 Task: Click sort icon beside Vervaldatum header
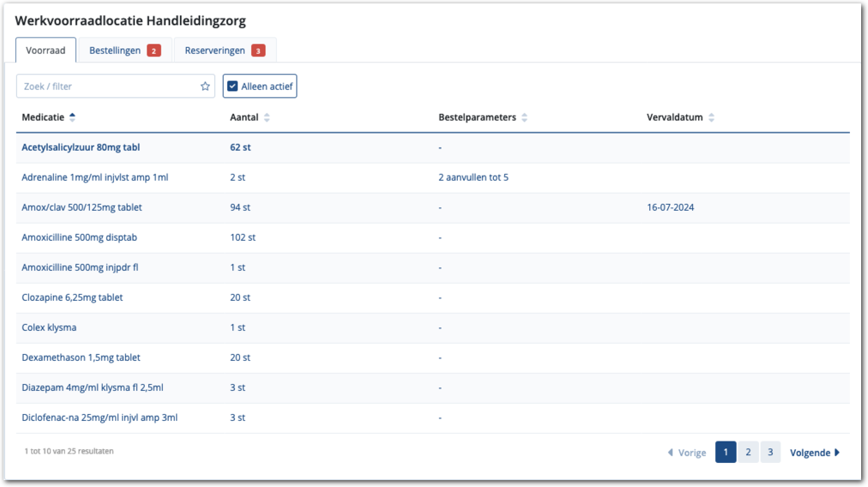tap(711, 117)
